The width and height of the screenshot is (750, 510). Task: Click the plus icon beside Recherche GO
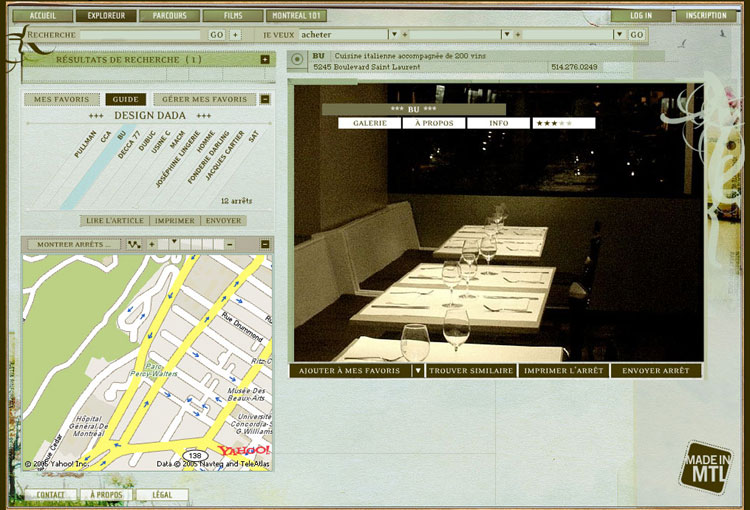tap(235, 35)
